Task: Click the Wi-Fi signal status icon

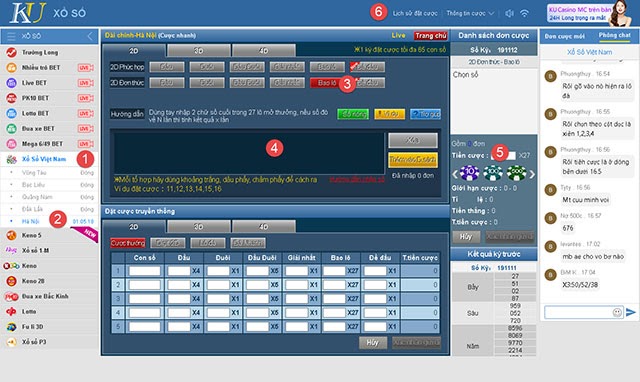Action: point(524,13)
